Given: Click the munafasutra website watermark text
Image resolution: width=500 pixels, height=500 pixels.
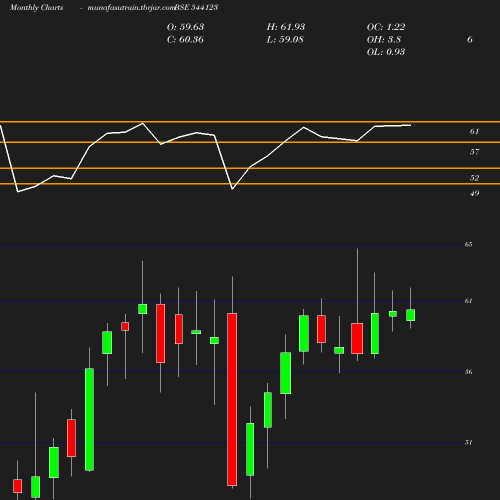Looking at the screenshot, I should (131, 7).
